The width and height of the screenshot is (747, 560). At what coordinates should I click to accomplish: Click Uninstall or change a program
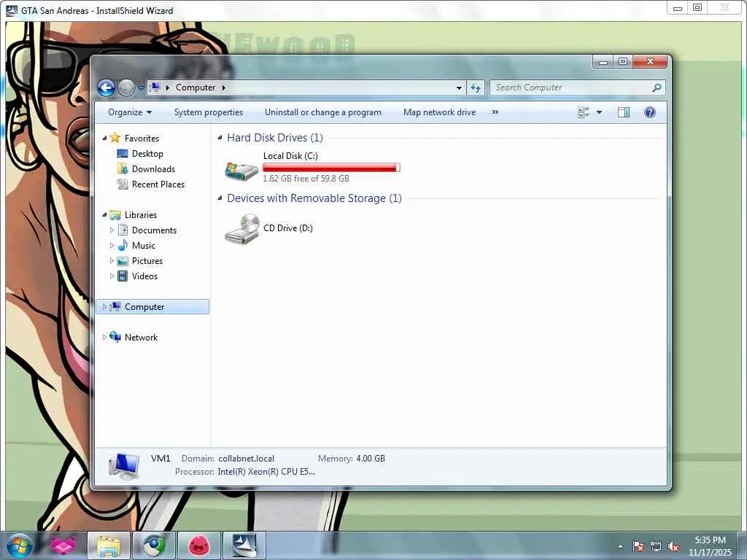(323, 112)
